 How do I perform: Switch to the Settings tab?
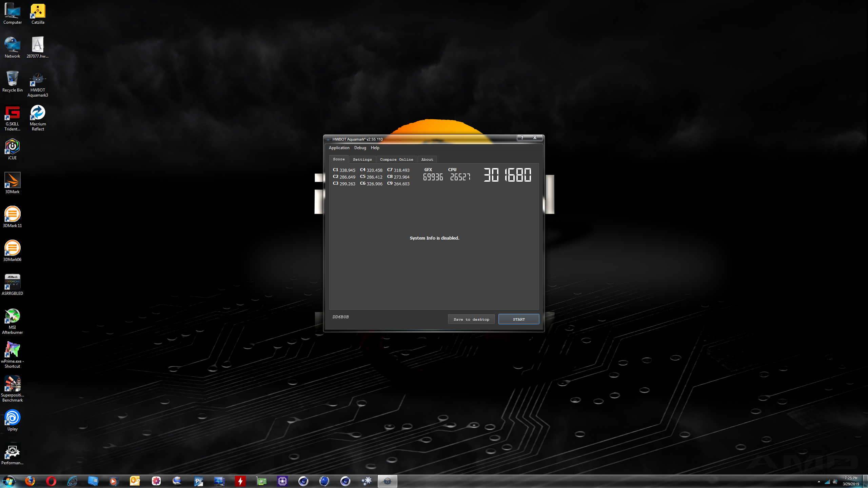click(362, 159)
